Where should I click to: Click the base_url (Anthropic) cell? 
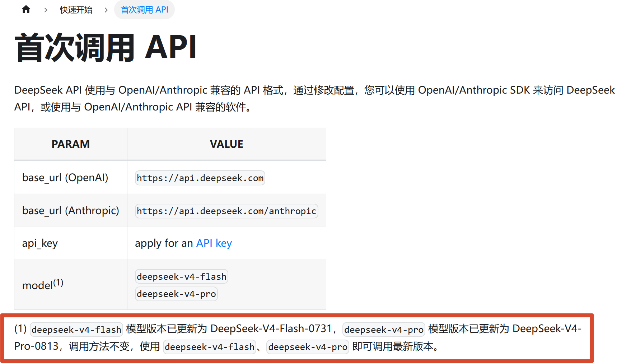71,211
